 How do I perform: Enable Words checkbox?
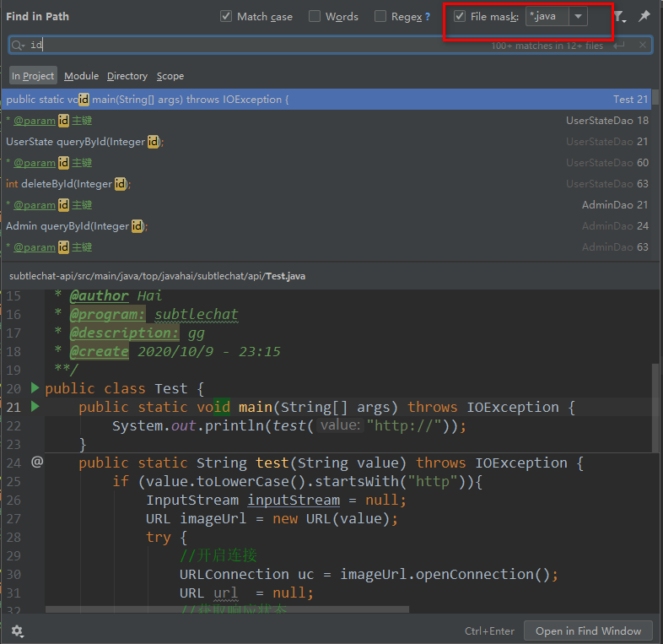315,17
